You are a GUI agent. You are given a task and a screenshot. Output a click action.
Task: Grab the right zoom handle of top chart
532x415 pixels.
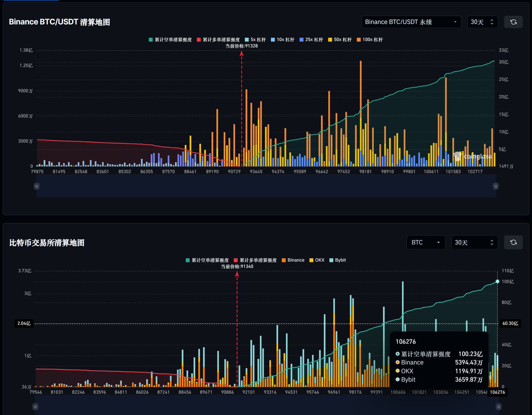click(x=496, y=186)
